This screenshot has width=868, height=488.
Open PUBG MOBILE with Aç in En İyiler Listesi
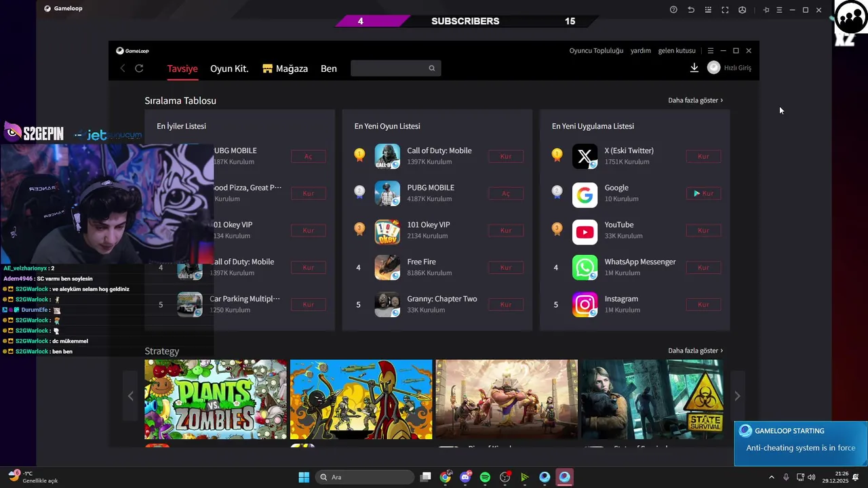(x=309, y=157)
